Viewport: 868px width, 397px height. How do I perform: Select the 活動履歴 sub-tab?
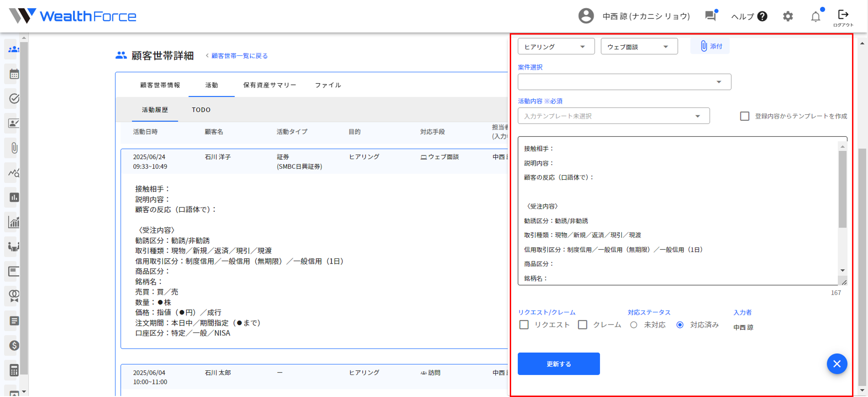pos(155,110)
